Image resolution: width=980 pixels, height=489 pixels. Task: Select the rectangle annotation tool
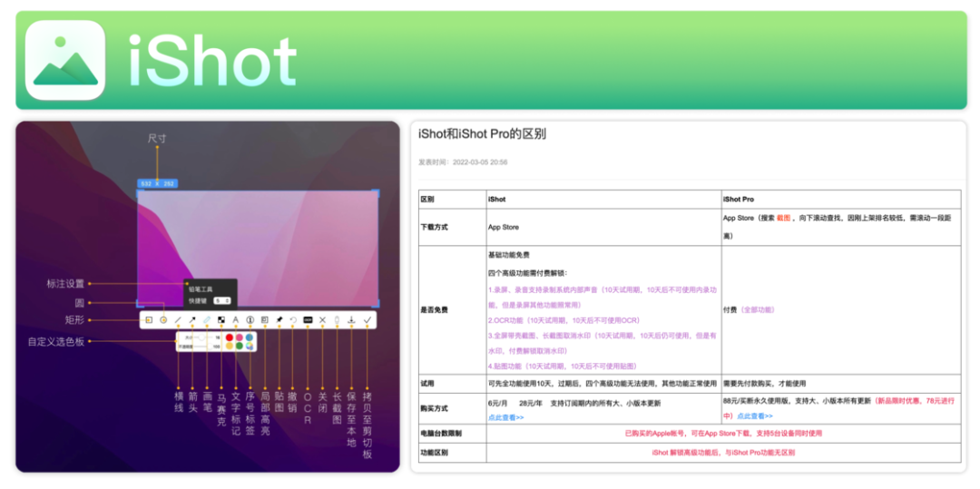[x=149, y=319]
